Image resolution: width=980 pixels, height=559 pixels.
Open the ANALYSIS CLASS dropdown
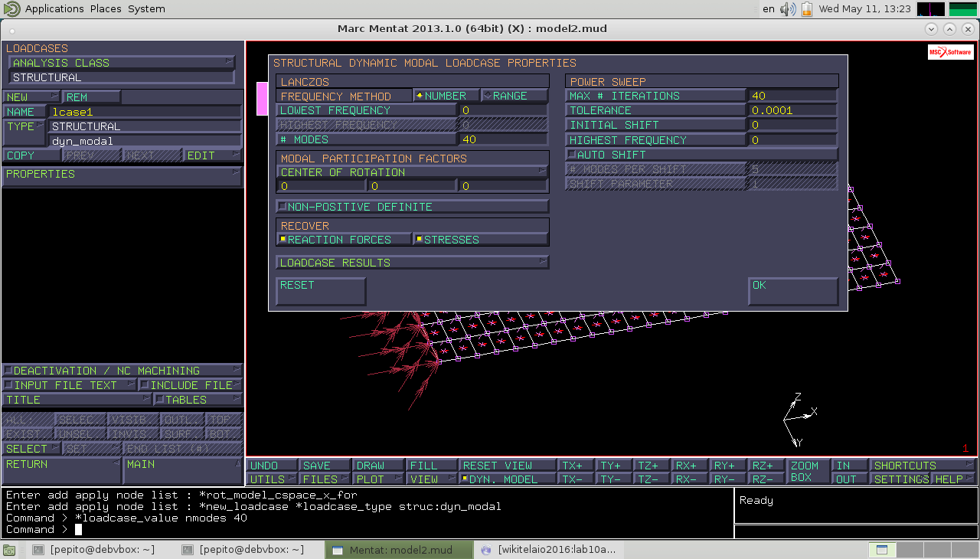(x=121, y=63)
